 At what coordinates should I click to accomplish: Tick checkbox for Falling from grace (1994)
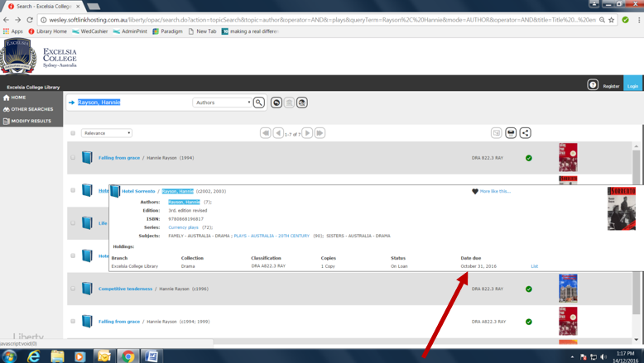[x=73, y=157]
